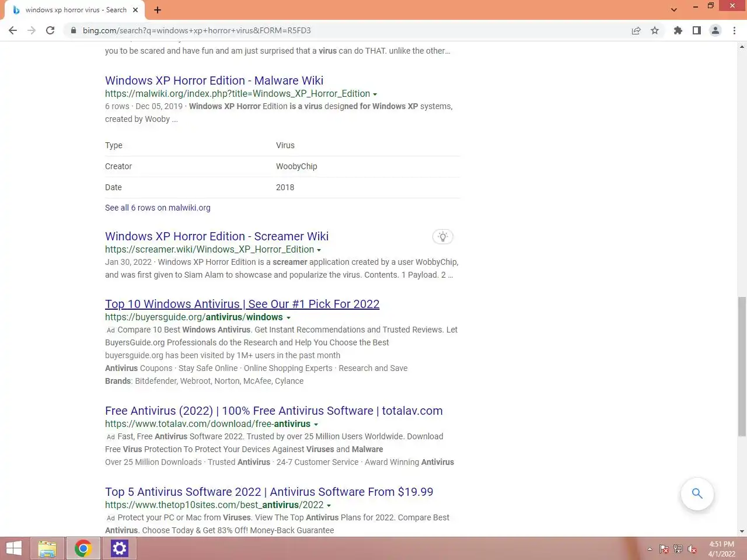Open Windows XP Horror Edition - Malware Wiki
Screen dimensions: 747x560
tap(214, 80)
